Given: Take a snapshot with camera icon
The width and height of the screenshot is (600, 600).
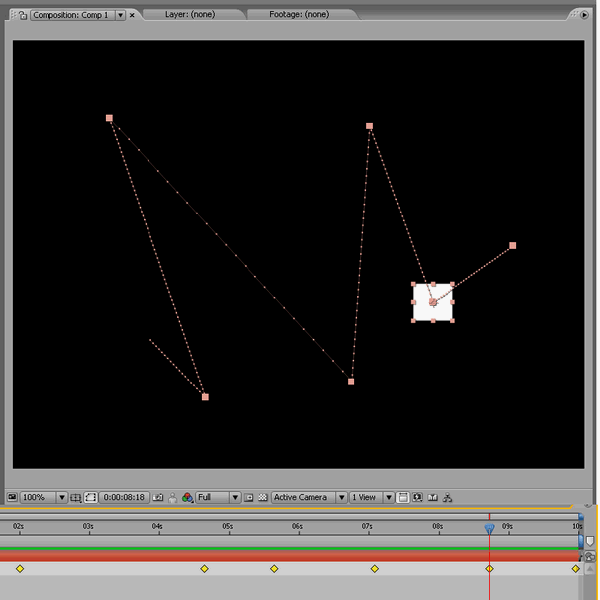Looking at the screenshot, I should (158, 497).
